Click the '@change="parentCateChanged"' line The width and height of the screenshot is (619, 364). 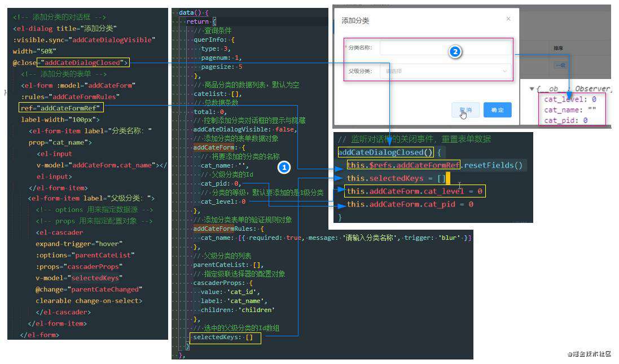point(89,290)
